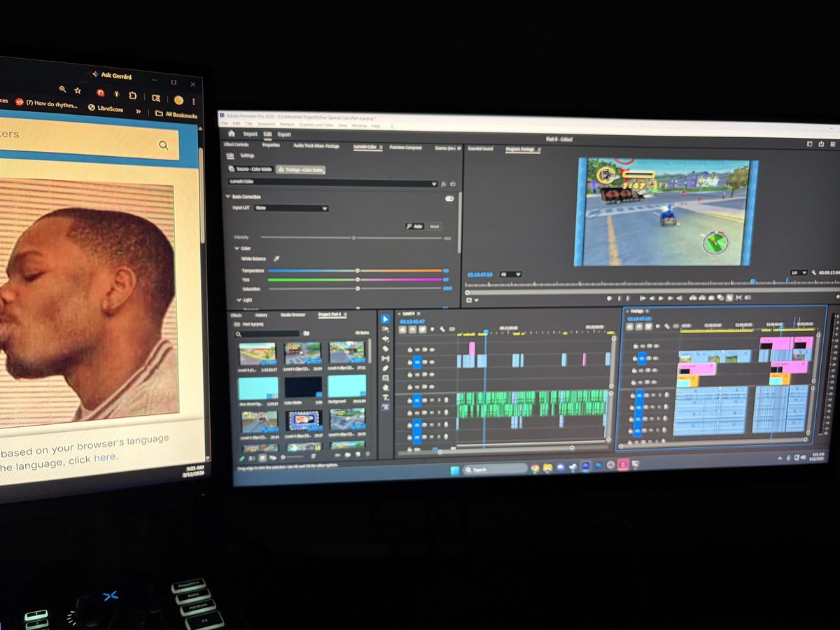
Task: Select the Rectangle tool
Action: pyautogui.click(x=386, y=378)
